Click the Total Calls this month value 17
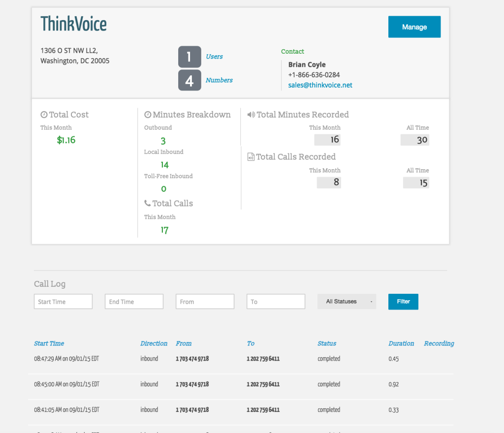Image resolution: width=504 pixels, height=433 pixels. coord(164,230)
